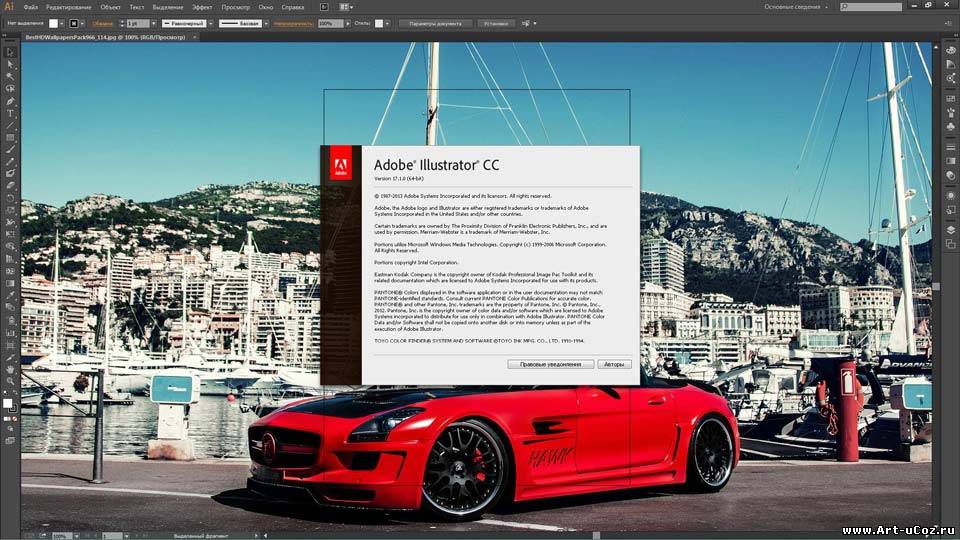The width and height of the screenshot is (960, 540).
Task: Open the Редактирование menu
Action: point(69,7)
